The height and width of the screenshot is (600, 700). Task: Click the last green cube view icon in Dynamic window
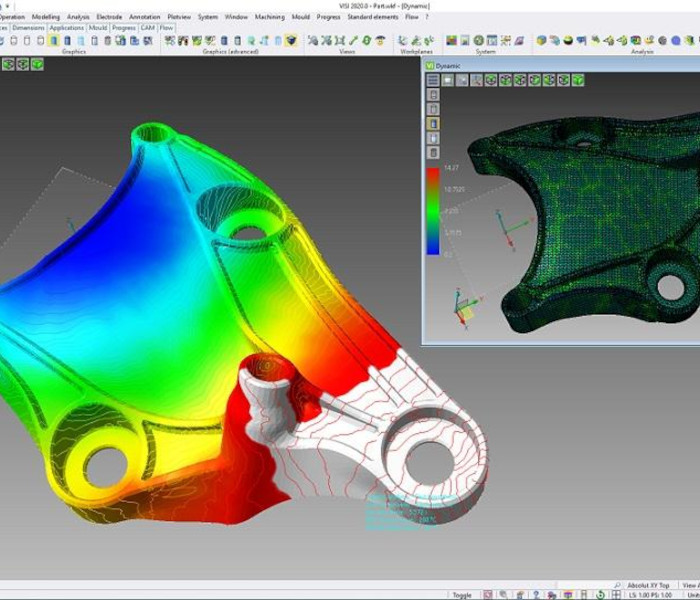(577, 80)
